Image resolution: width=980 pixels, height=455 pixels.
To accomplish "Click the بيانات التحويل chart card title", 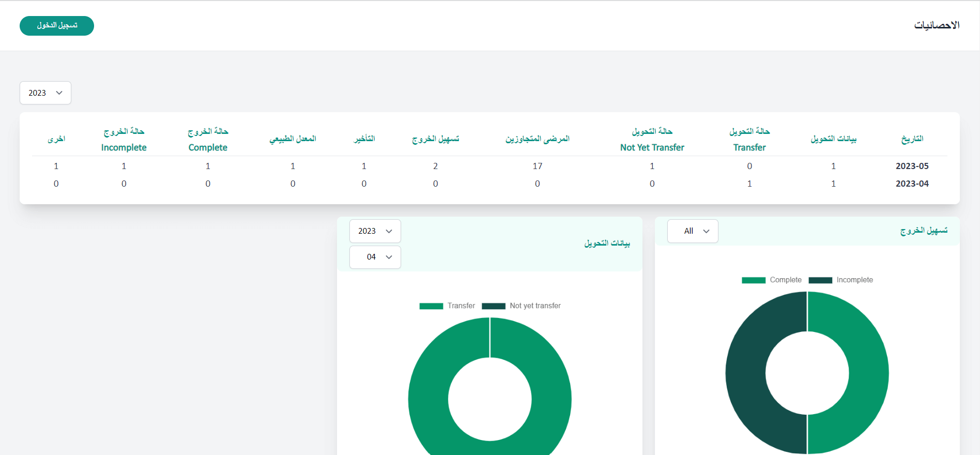I will coord(607,243).
